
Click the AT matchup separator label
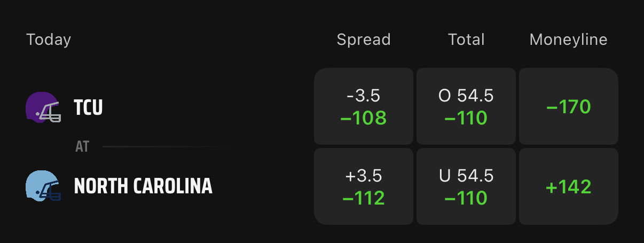click(x=82, y=147)
